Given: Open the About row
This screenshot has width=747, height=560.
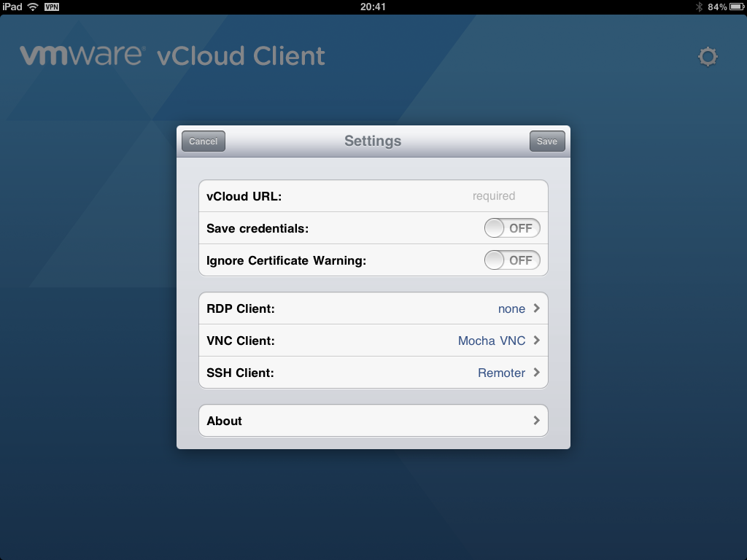Looking at the screenshot, I should 373,421.
